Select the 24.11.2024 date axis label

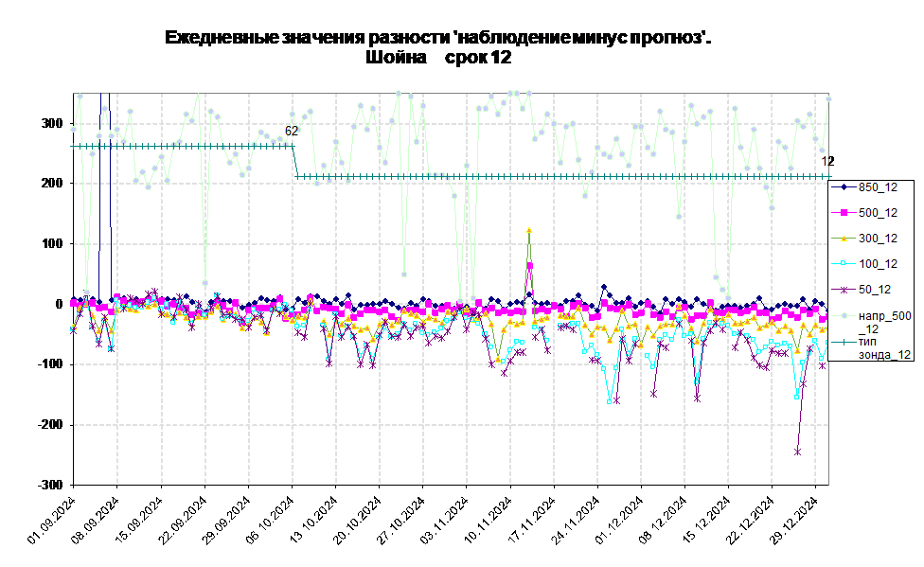pos(576,521)
